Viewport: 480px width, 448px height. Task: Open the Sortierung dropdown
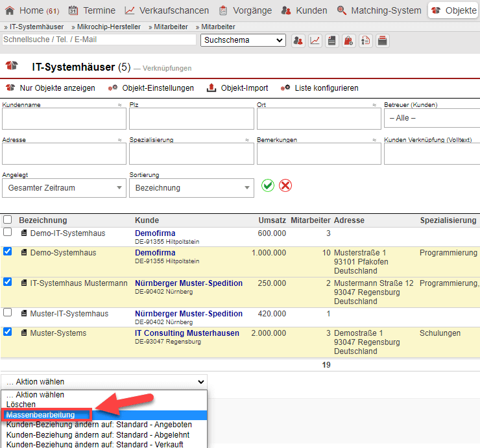pyautogui.click(x=191, y=188)
